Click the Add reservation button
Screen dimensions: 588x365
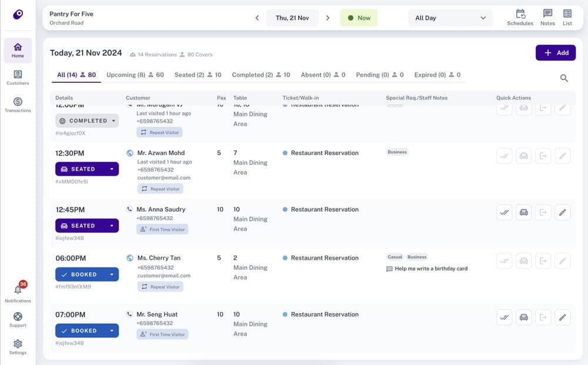[555, 52]
